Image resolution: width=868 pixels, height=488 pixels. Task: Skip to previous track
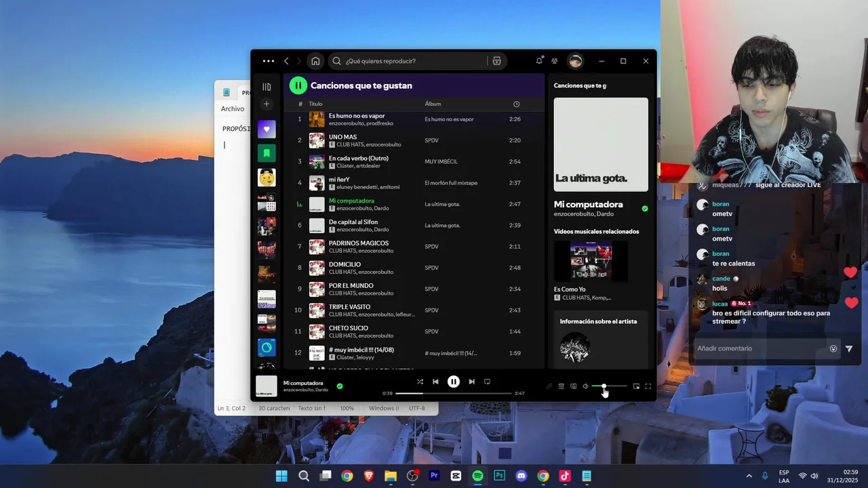[435, 382]
